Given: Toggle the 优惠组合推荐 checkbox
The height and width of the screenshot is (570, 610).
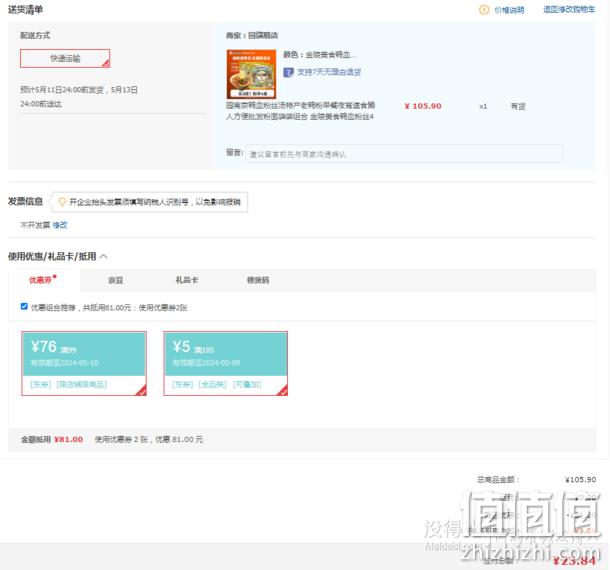Looking at the screenshot, I should (24, 307).
